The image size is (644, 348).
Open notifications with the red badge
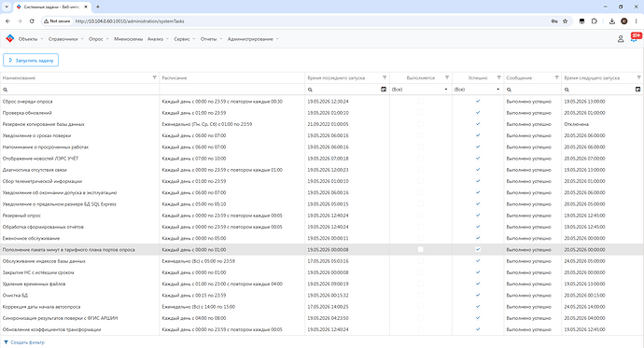tap(636, 37)
